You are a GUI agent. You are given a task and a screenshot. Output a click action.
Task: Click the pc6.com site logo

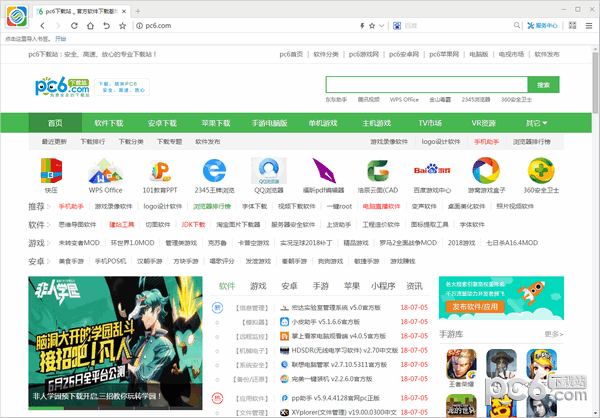pos(62,87)
